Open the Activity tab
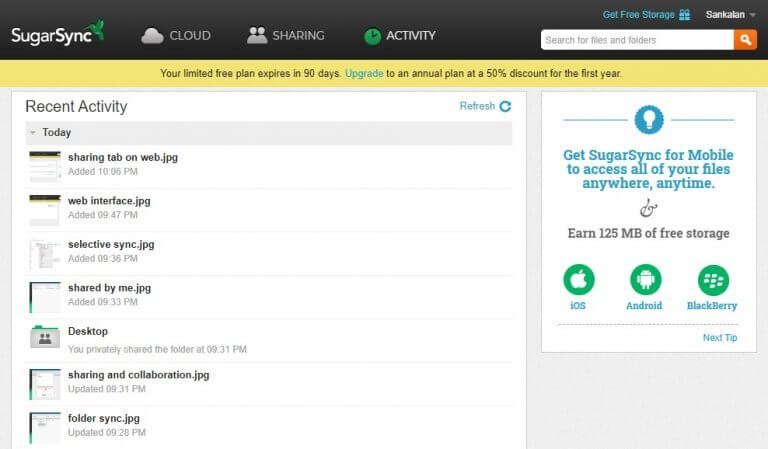Viewport: 768px width, 449px height. click(400, 36)
